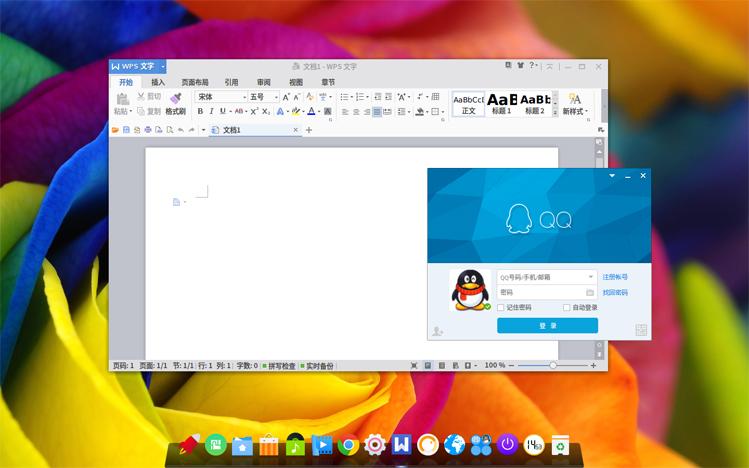Toggle 拼写检查 in the status bar
749x468 pixels.
pyautogui.click(x=279, y=366)
